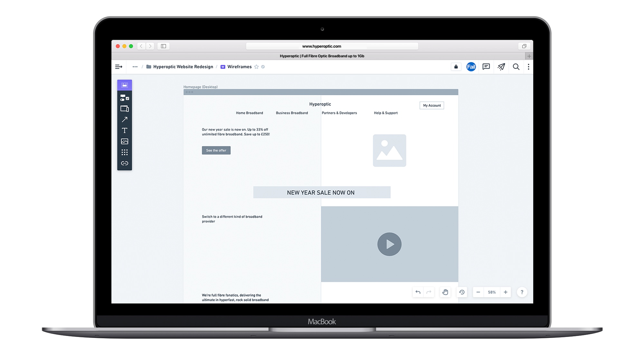The image size is (644, 354).
Task: Zoom in with the plus button
Action: pos(506,292)
